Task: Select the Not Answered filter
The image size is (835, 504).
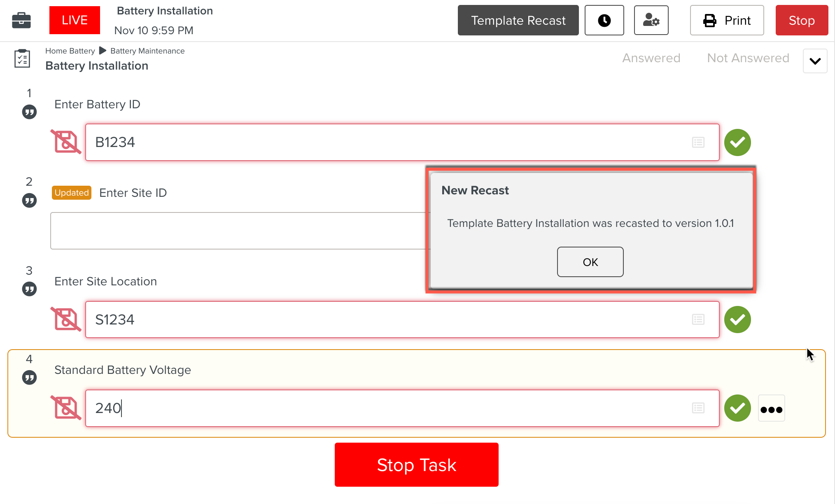Action: tap(748, 58)
